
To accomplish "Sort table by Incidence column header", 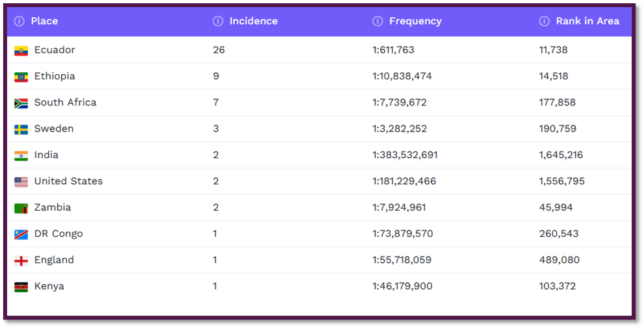I will (x=253, y=21).
